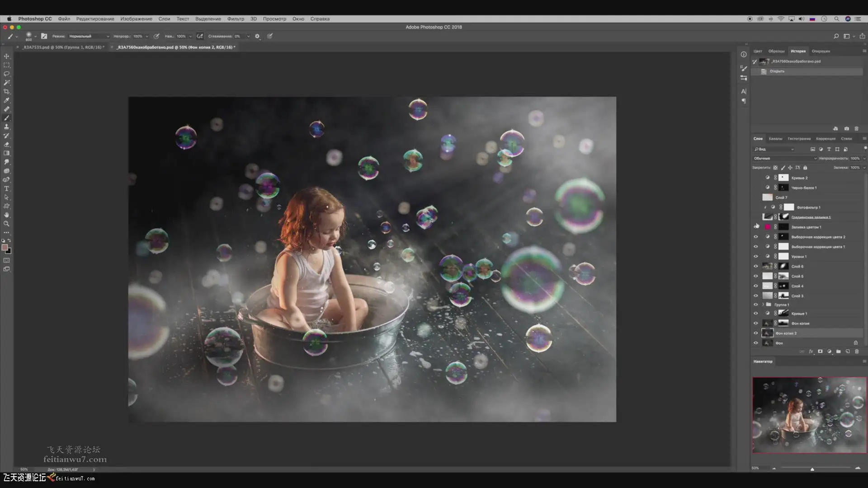
Task: Switch to the Каналы tab
Action: (775, 139)
